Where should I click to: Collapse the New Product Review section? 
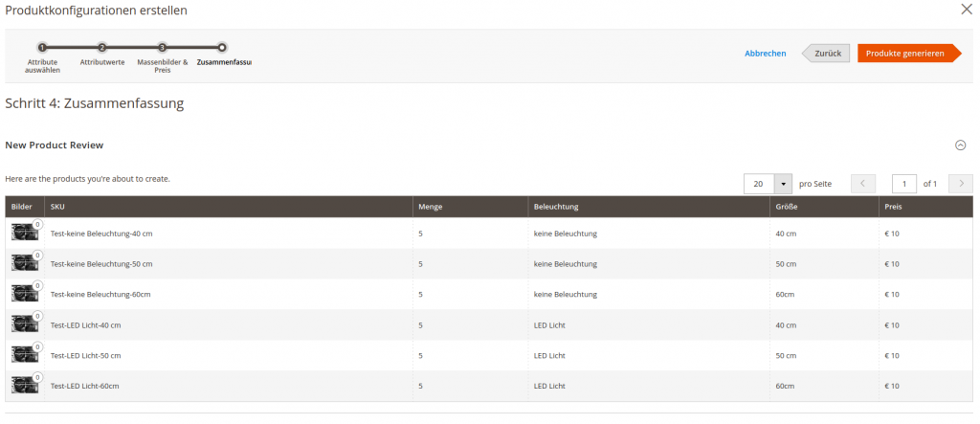click(x=960, y=145)
